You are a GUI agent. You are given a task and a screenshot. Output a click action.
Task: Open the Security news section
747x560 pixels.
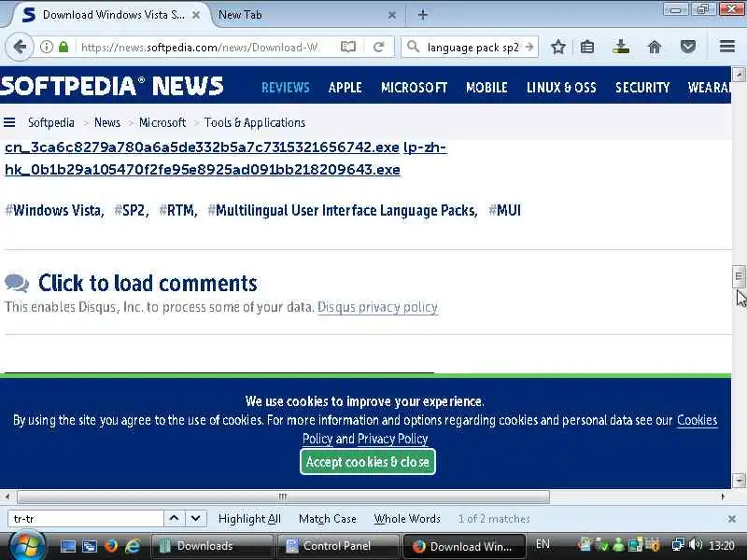click(642, 88)
